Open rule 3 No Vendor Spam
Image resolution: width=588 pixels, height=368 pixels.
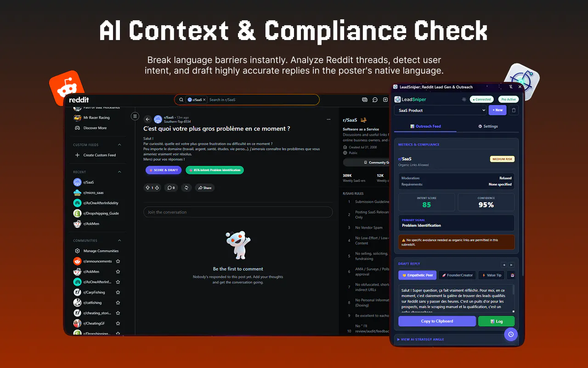tap(369, 228)
